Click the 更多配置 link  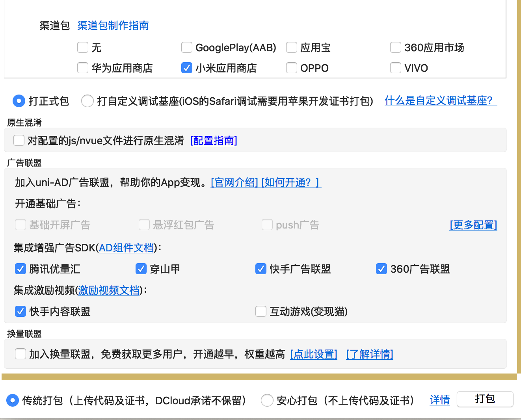(x=473, y=225)
